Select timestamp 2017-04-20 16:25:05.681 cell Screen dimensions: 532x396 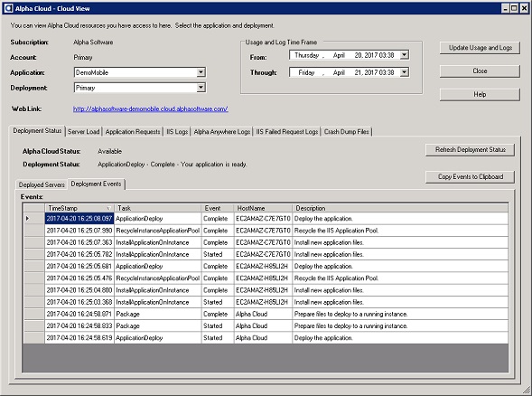coord(79,267)
